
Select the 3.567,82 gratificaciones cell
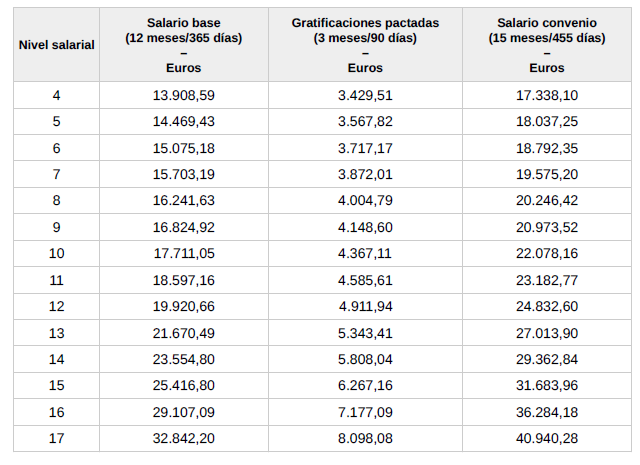365,121
